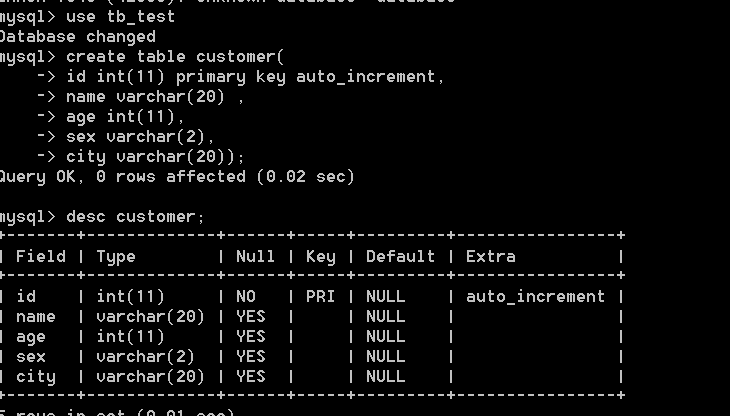Click 'varchar(2)' type in sex row
Viewport: 730px width, 416px height.
[145, 357]
